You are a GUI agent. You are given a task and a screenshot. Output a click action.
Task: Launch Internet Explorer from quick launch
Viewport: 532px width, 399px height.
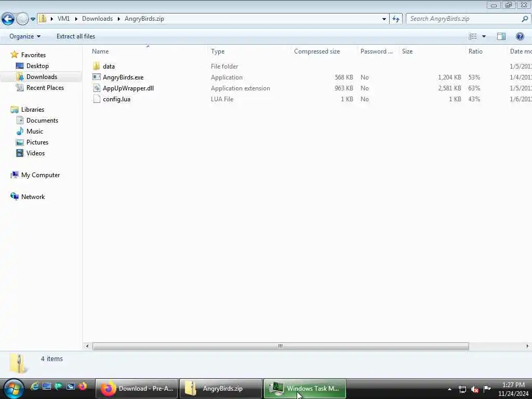(35, 387)
